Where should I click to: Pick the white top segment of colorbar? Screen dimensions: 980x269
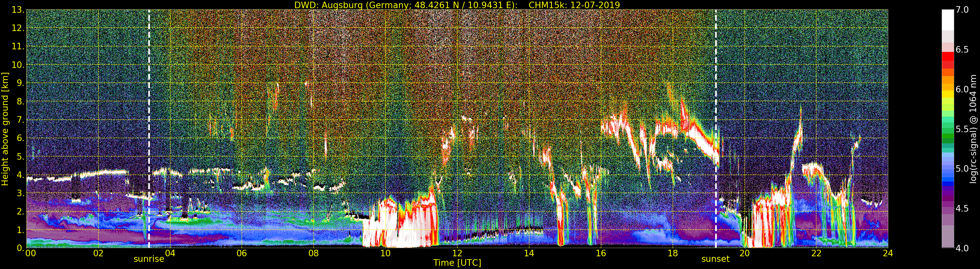tap(948, 19)
